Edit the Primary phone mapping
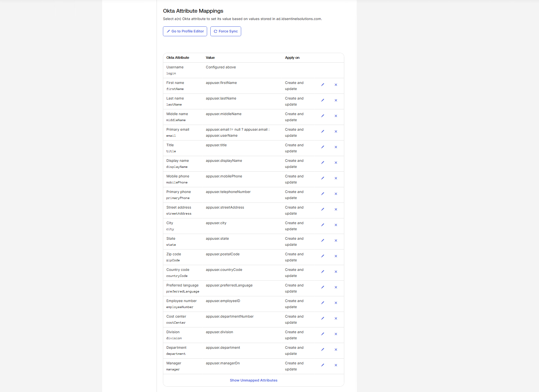Viewport: 539px width, 392px height. [323, 194]
